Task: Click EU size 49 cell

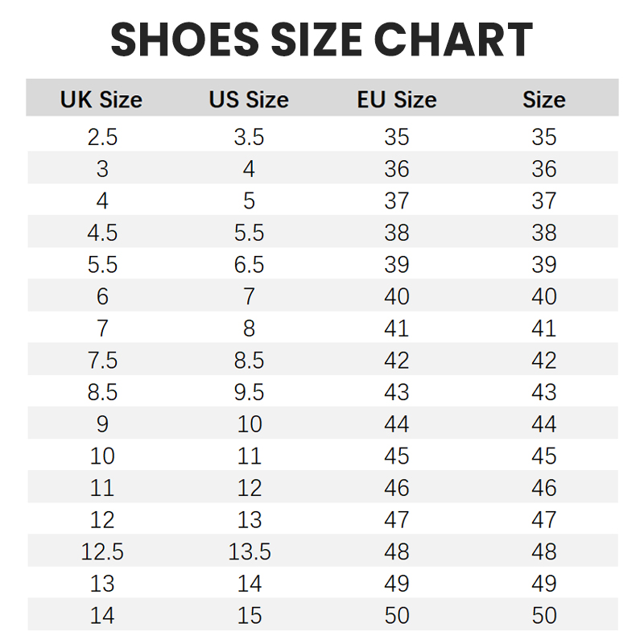Action: tap(397, 584)
